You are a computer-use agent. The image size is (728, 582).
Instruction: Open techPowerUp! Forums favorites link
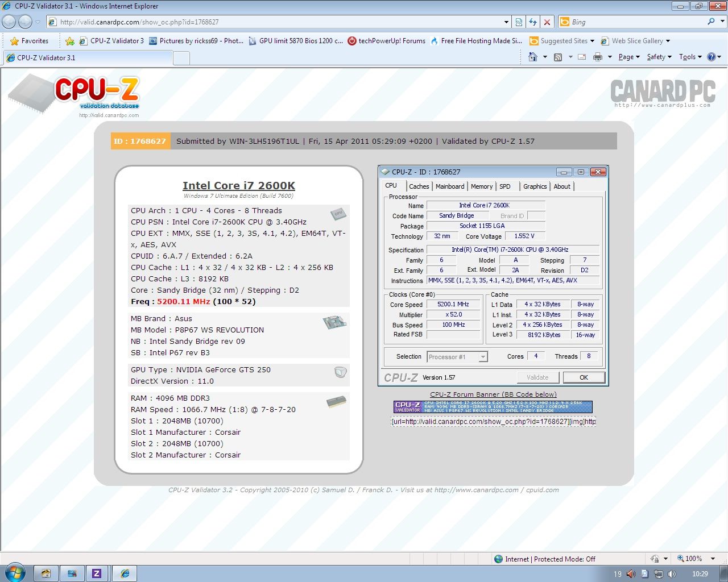[386, 41]
